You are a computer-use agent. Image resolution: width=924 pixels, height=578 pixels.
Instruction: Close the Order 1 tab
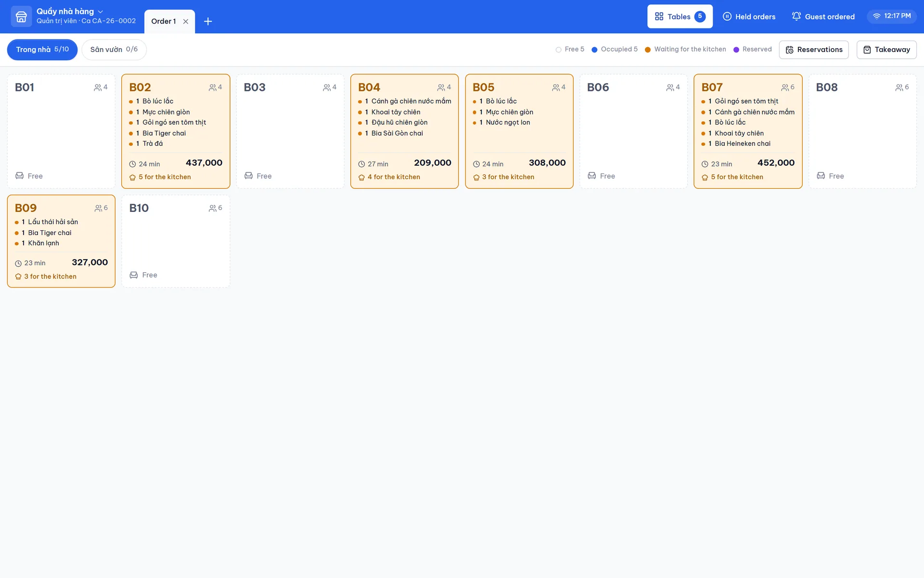coord(186,21)
